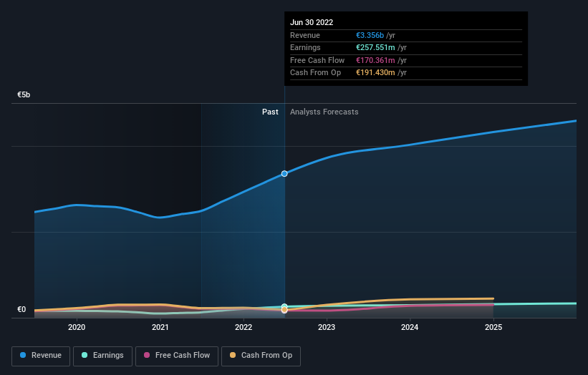Viewport: 588px width, 375px height.
Task: Click the 2022 x-axis label
Action: (x=244, y=327)
